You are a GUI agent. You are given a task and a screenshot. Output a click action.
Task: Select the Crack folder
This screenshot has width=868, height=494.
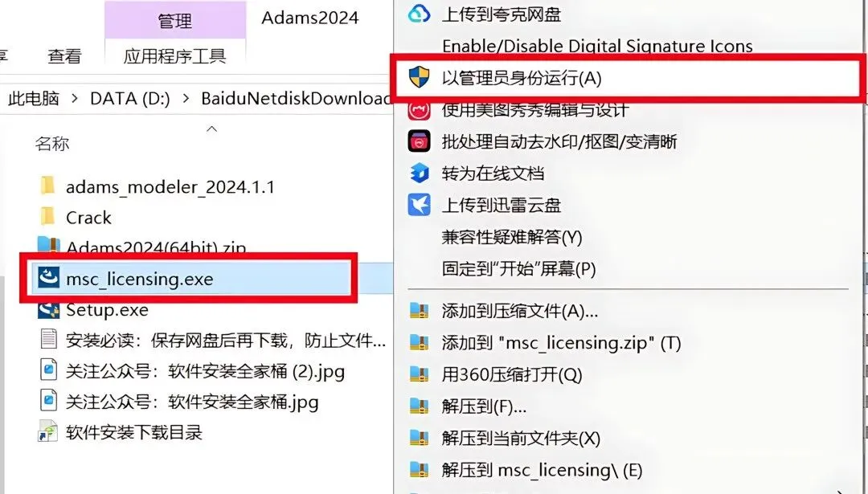(88, 218)
